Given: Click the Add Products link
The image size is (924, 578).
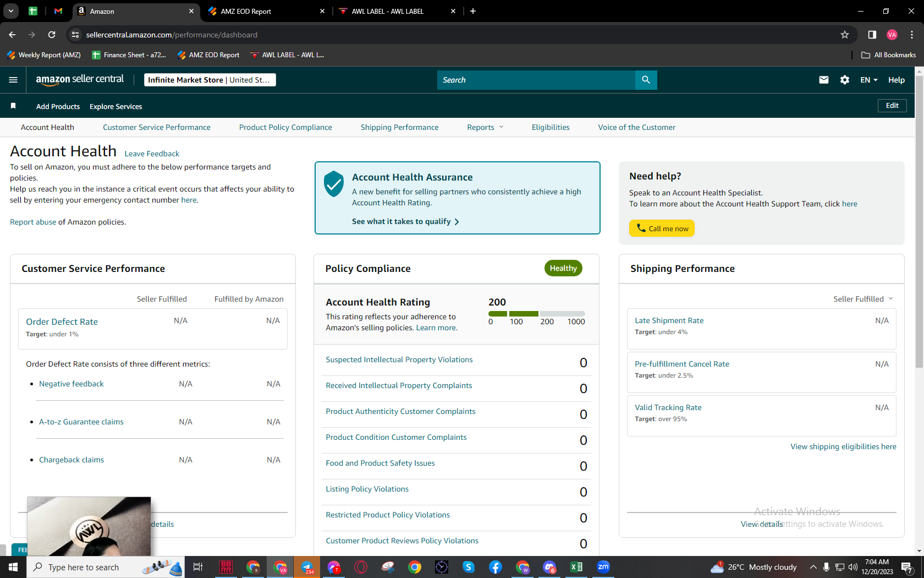Looking at the screenshot, I should [x=58, y=106].
